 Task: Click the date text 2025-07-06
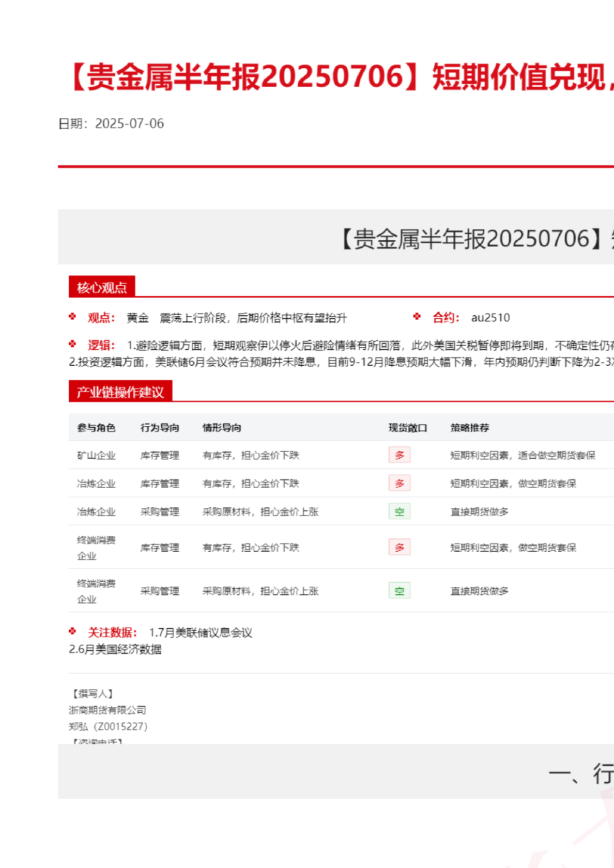(129, 123)
